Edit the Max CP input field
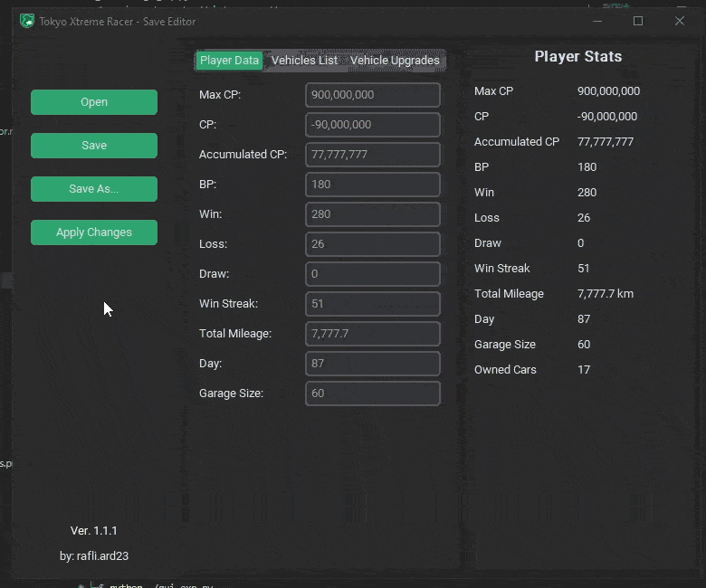The width and height of the screenshot is (706, 588). pyautogui.click(x=373, y=95)
